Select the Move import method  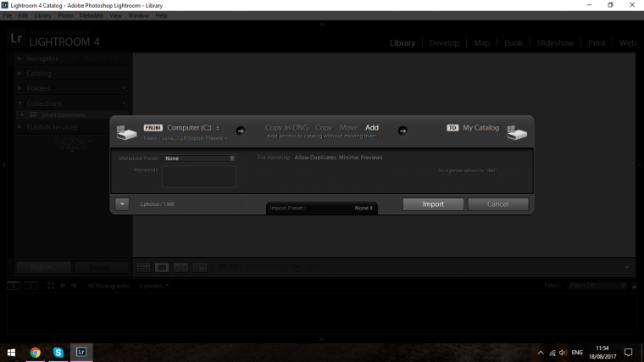(x=348, y=128)
